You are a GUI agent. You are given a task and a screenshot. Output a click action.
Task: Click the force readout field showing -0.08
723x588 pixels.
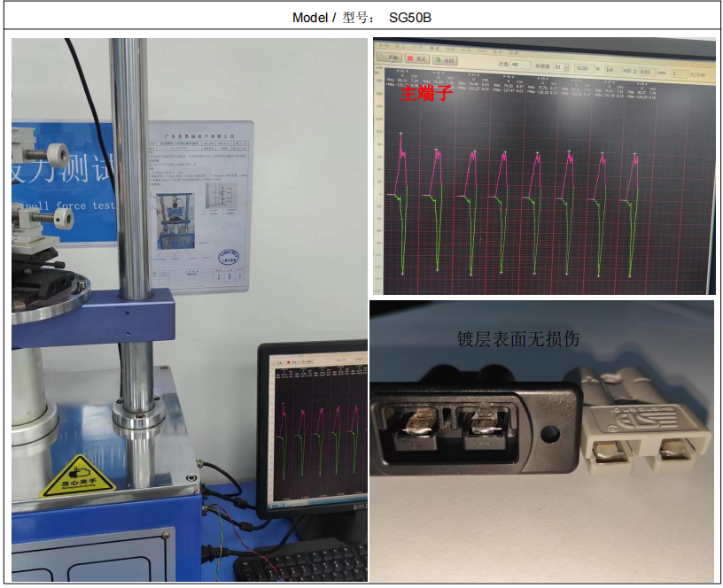[584, 68]
